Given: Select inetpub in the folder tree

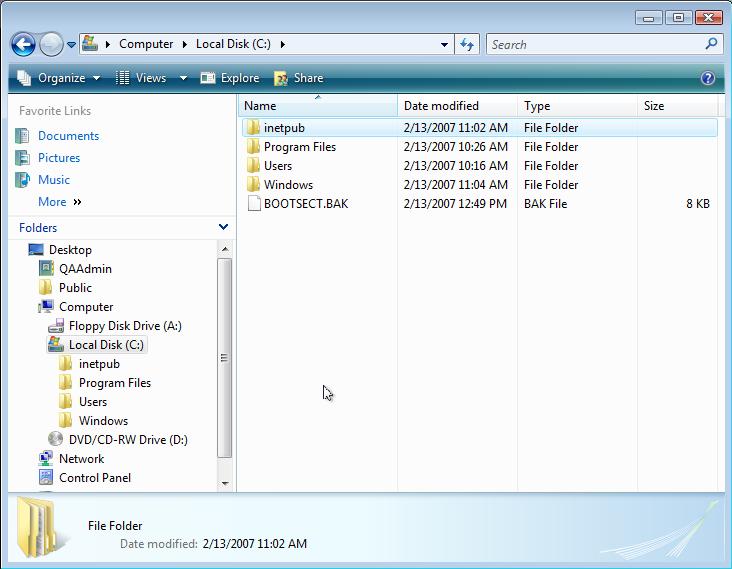Looking at the screenshot, I should click(99, 364).
